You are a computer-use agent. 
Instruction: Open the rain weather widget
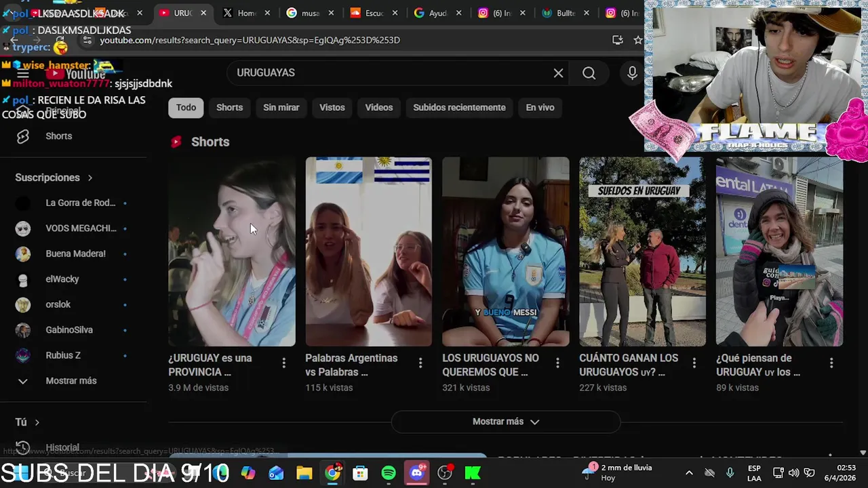(x=618, y=472)
